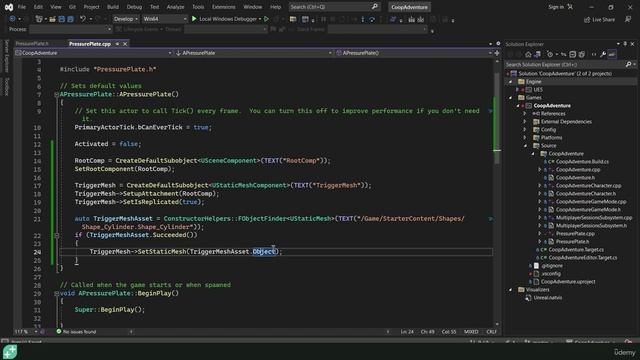Expand the References node
Image resolution: width=640 pixels, height=360 pixels.
coord(525,113)
